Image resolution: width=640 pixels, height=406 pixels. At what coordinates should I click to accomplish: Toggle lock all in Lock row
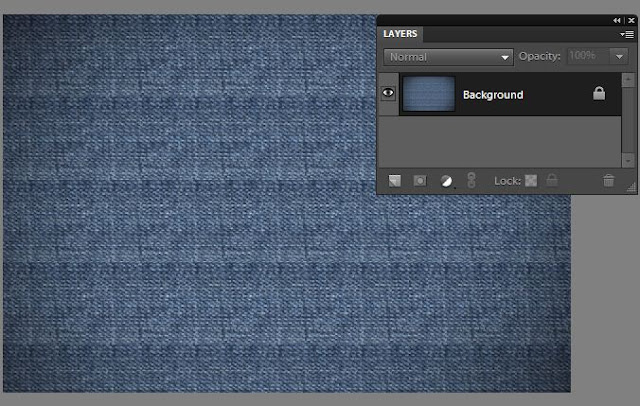[552, 180]
